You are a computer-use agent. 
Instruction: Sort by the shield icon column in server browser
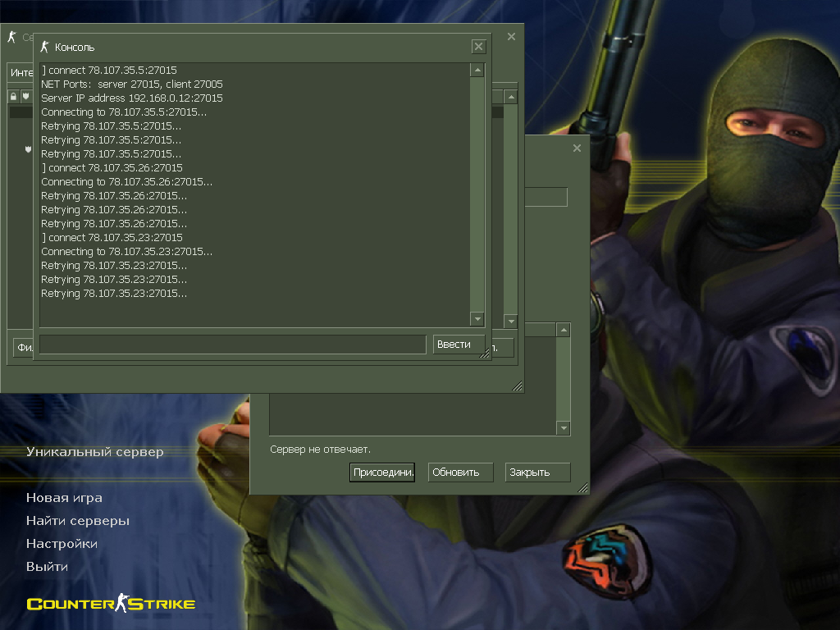tap(25, 97)
